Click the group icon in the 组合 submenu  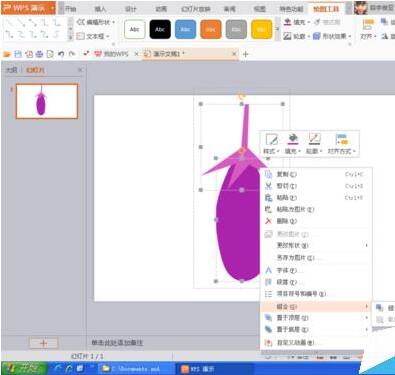pos(380,308)
